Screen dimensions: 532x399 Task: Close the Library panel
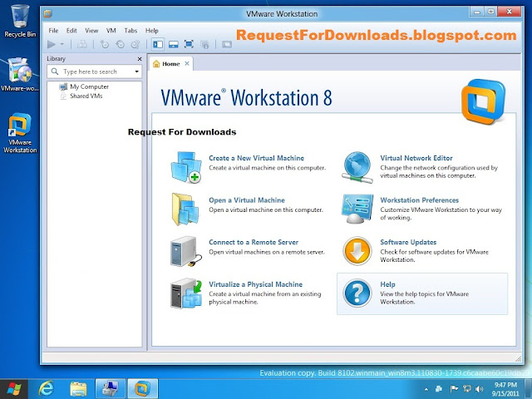(140, 59)
